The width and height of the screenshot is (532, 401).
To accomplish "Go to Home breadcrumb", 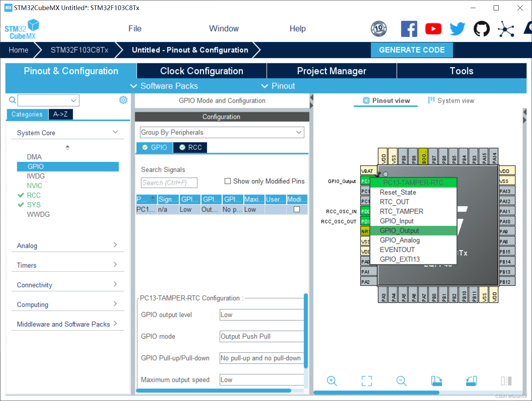I will [18, 50].
